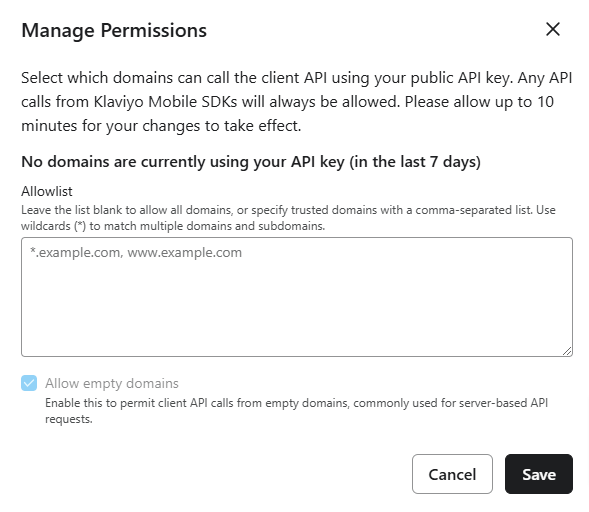Click the Allowlist field label
Image resolution: width=589 pixels, height=512 pixels.
47,191
